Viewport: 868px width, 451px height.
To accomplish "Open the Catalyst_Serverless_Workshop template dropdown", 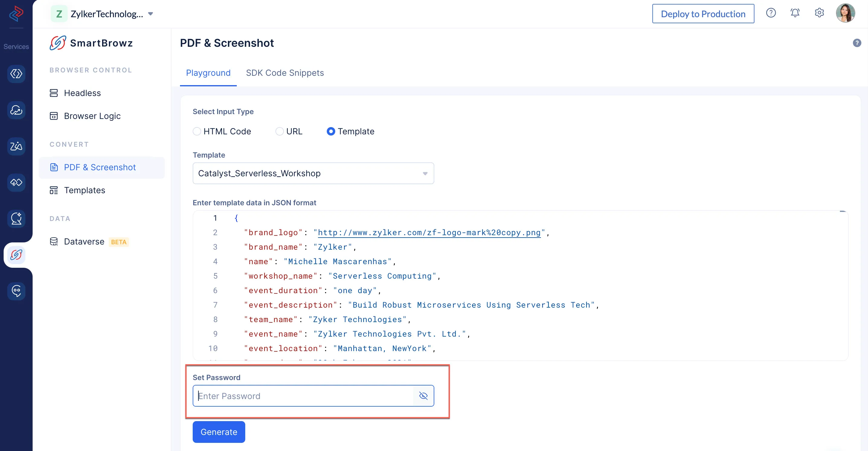I will pyautogui.click(x=313, y=173).
